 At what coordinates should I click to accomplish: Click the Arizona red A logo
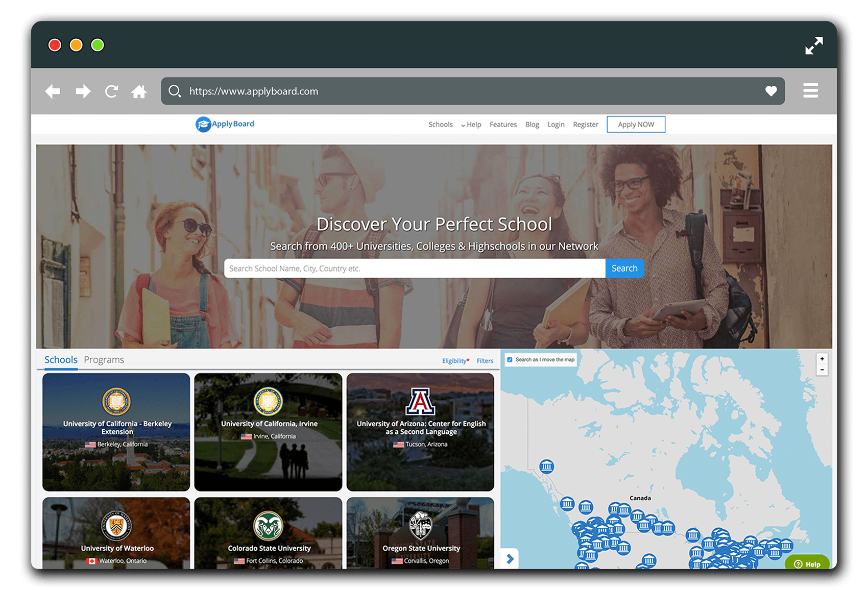(420, 402)
